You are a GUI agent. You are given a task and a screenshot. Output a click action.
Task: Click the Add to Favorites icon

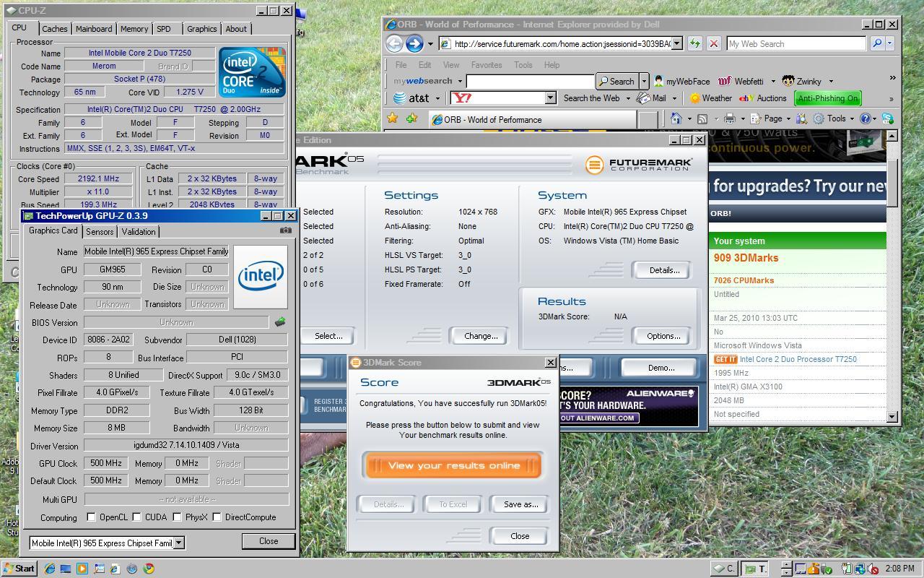tap(411, 118)
